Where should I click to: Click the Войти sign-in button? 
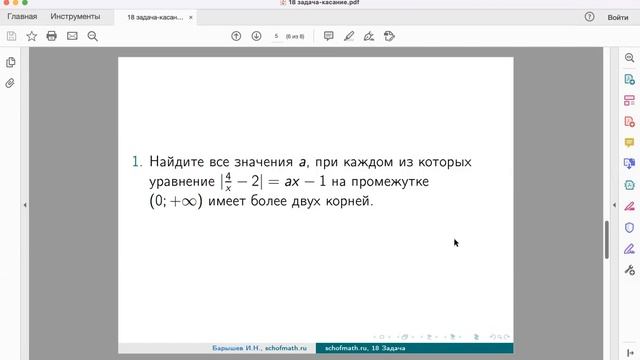[x=618, y=18]
